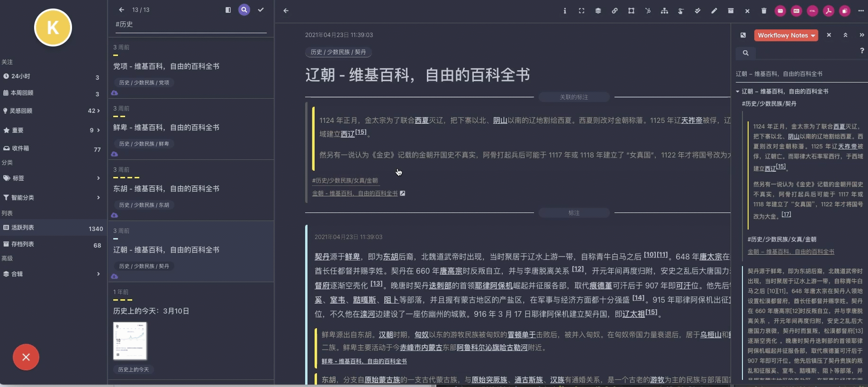Click the X icon in top toolbar
Screen dimensions: 868x387
[x=747, y=10]
